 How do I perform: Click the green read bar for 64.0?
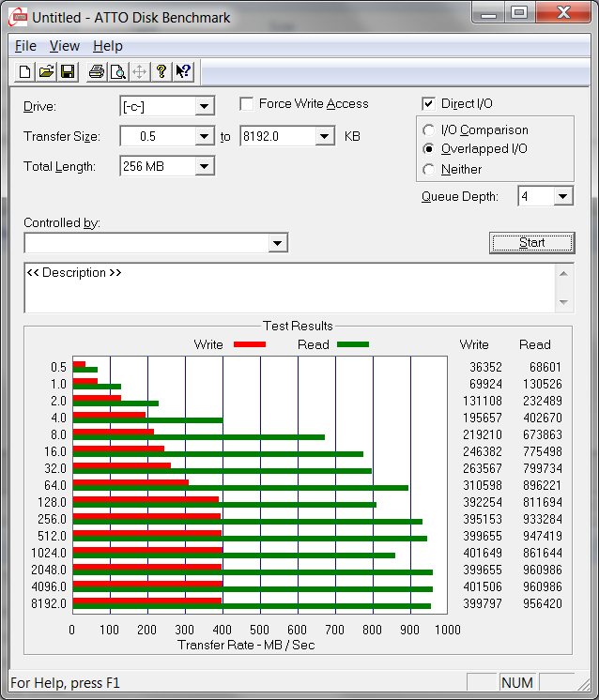pyautogui.click(x=240, y=488)
